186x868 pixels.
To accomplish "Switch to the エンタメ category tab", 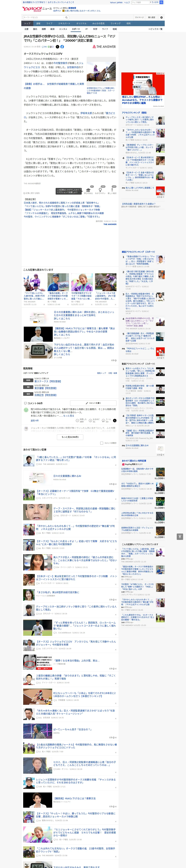I will click(x=63, y=29).
